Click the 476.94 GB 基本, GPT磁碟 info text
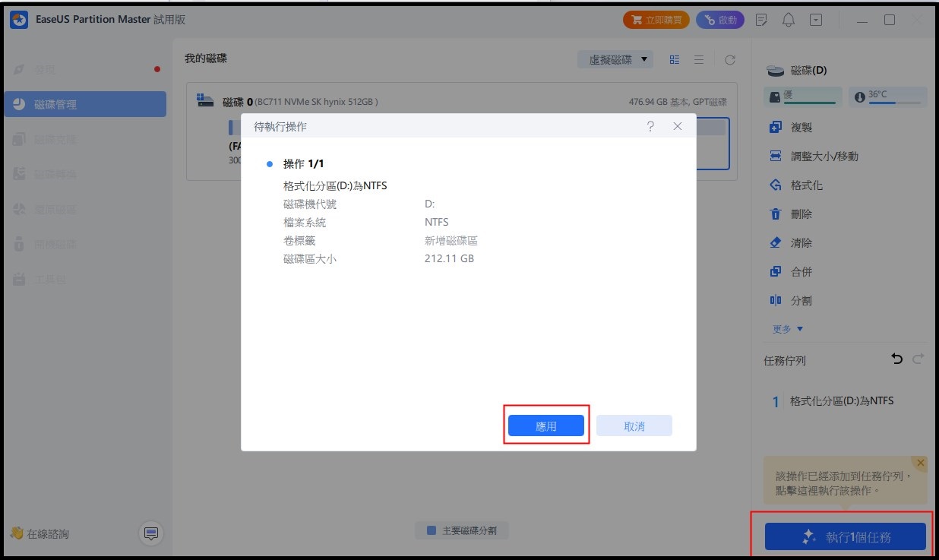The image size is (939, 560). (x=678, y=102)
